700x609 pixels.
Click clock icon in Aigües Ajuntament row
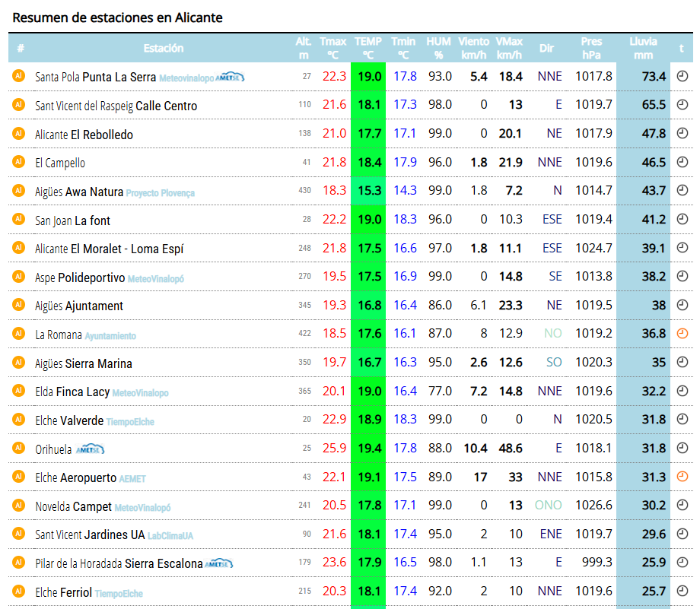[682, 305]
